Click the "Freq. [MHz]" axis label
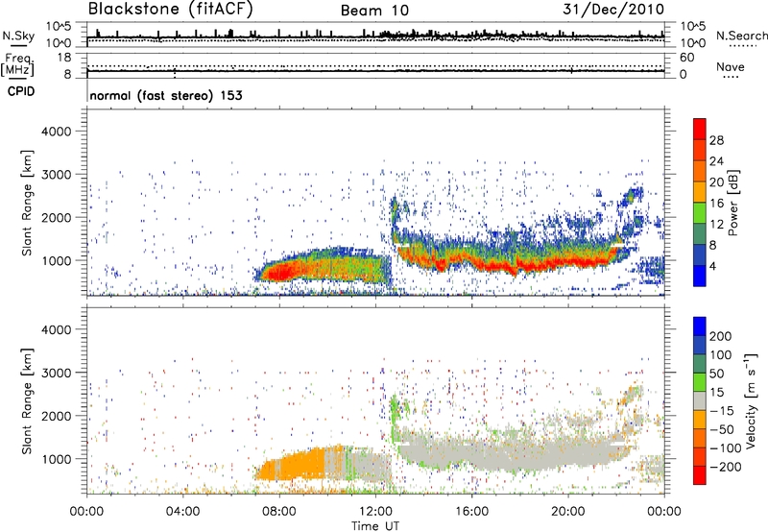This screenshot has width=768, height=532. coord(18,64)
